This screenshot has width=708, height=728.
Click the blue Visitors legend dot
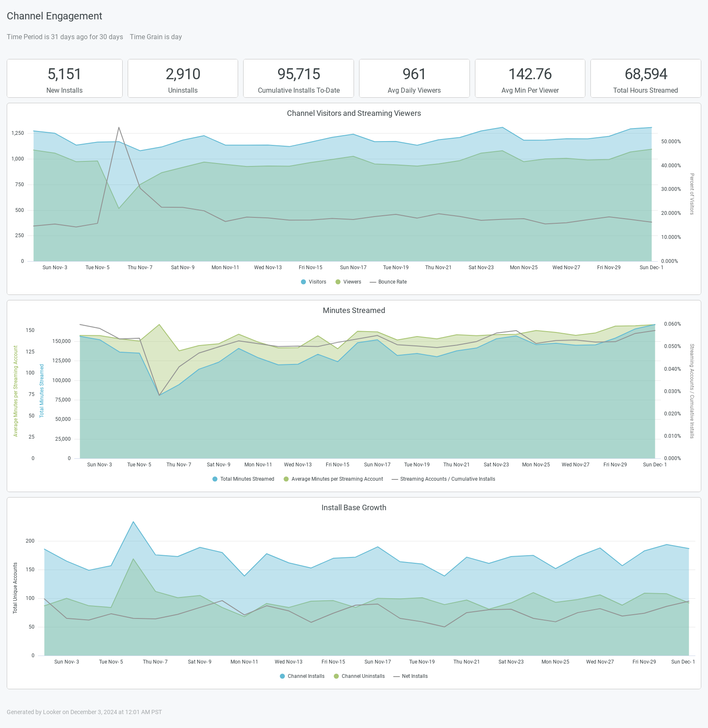[x=303, y=282]
